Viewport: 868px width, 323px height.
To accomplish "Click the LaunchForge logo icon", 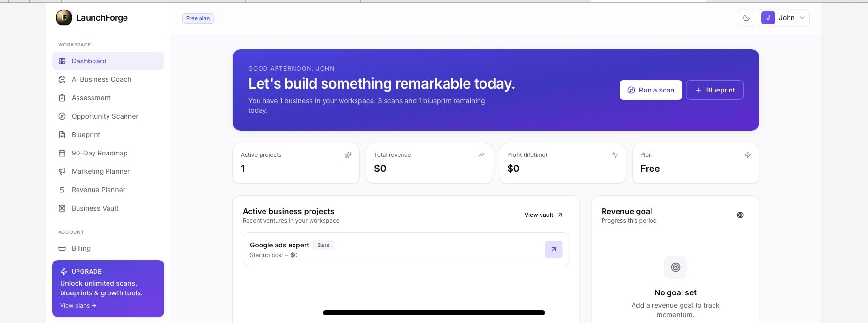I will [64, 18].
